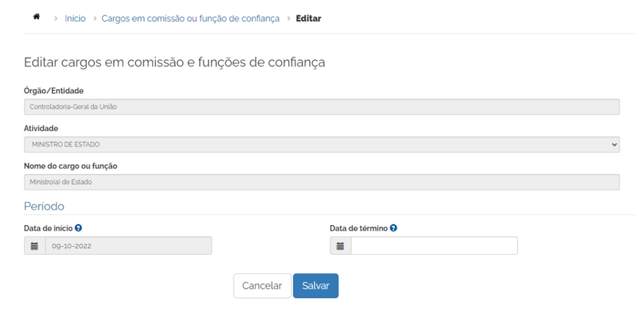Click the Nome do cargo ou função label
The width and height of the screenshot is (644, 317).
(x=70, y=166)
